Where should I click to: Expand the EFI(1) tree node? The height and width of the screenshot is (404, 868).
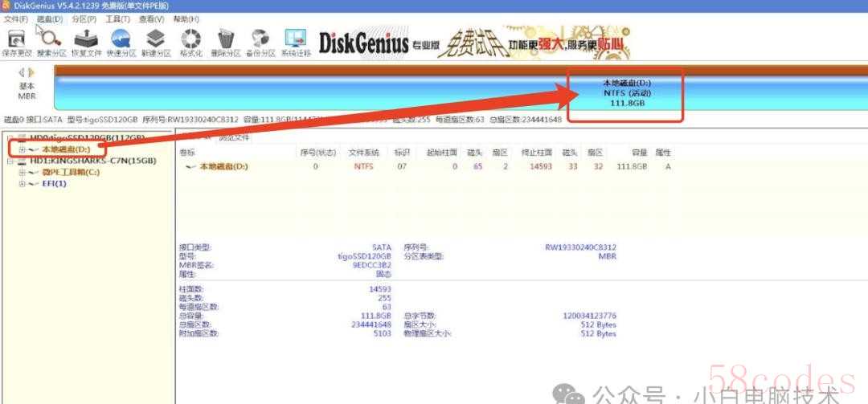point(23,183)
